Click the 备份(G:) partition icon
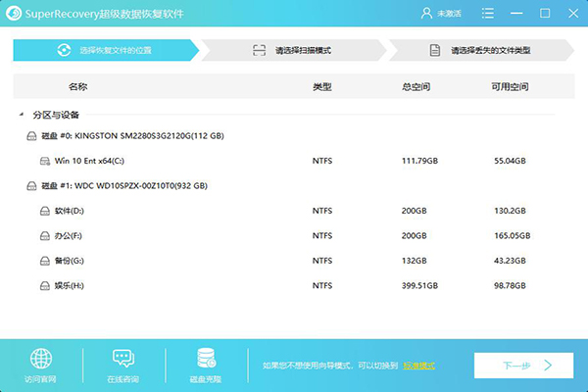 [45, 261]
